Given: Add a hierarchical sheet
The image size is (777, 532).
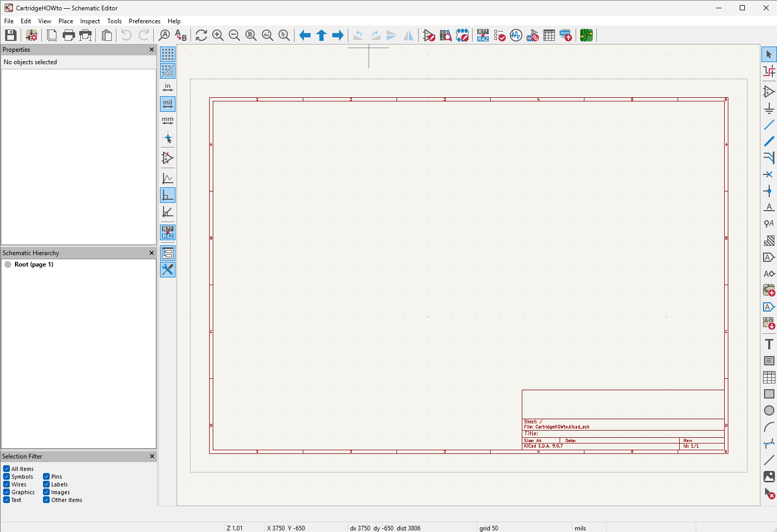Looking at the screenshot, I should [x=769, y=290].
